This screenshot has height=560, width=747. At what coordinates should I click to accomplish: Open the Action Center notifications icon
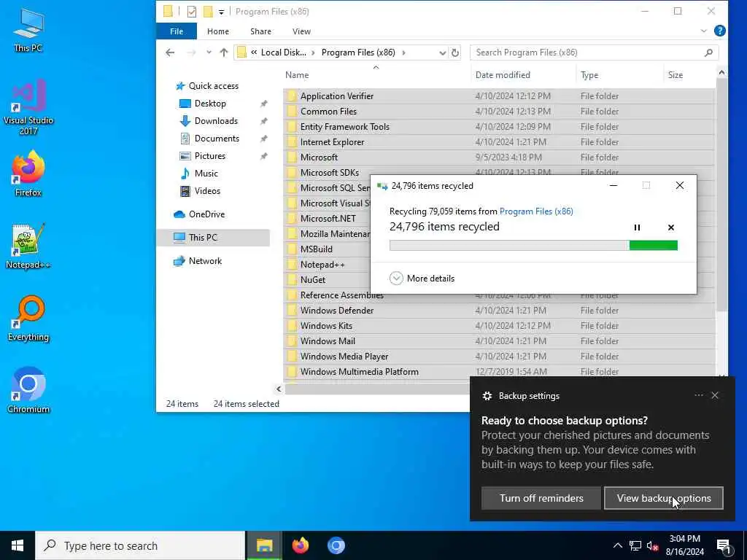724,546
